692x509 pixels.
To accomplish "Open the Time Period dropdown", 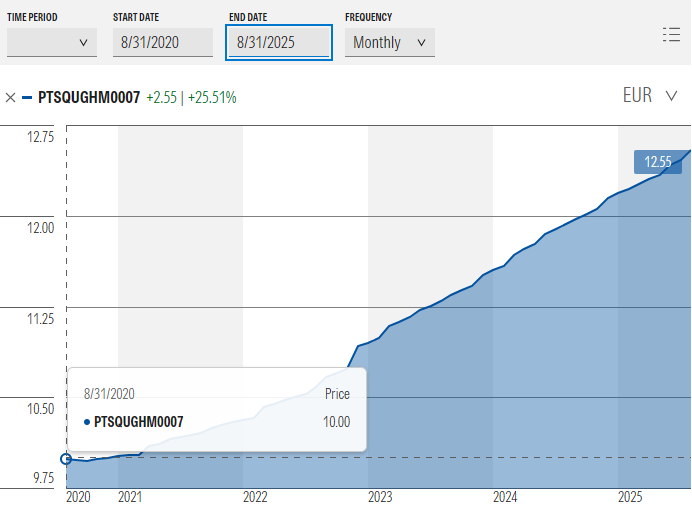I will 52,42.
